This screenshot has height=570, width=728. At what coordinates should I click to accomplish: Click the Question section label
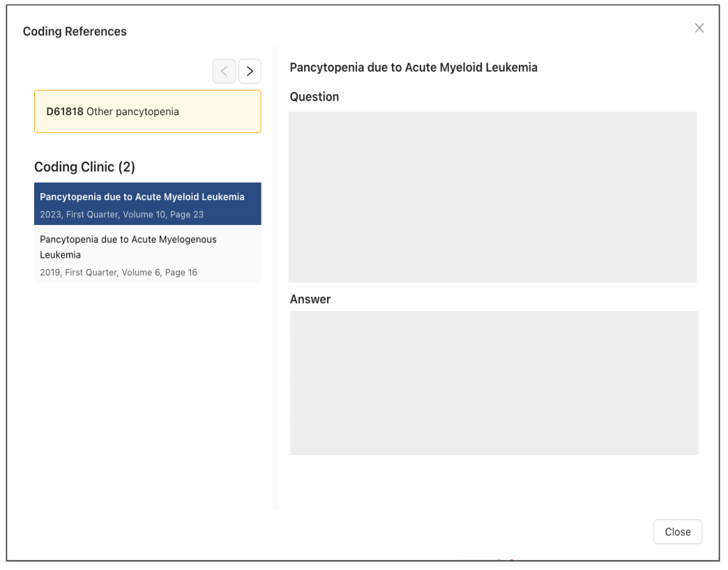(x=314, y=97)
